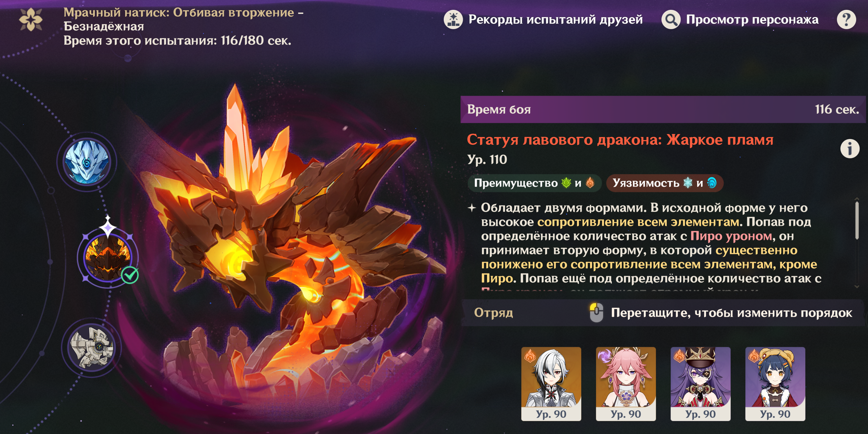Viewport: 868px width, 434px height.
Task: Click the mouse-drag hint icon
Action: [x=596, y=313]
